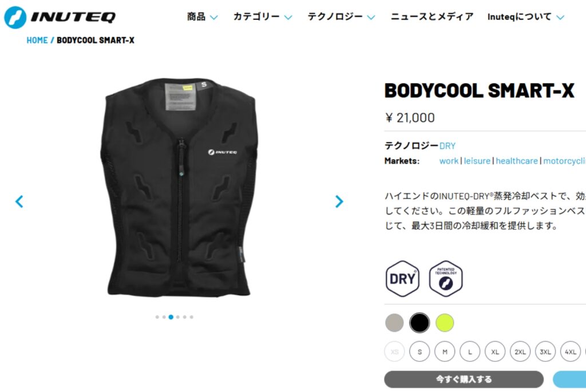Open the healthcare market link
586x392 pixels.
(517, 161)
